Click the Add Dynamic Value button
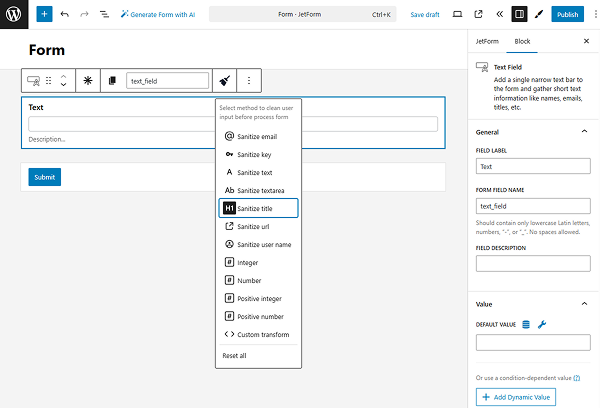Image resolution: width=600 pixels, height=408 pixels. pyautogui.click(x=516, y=397)
